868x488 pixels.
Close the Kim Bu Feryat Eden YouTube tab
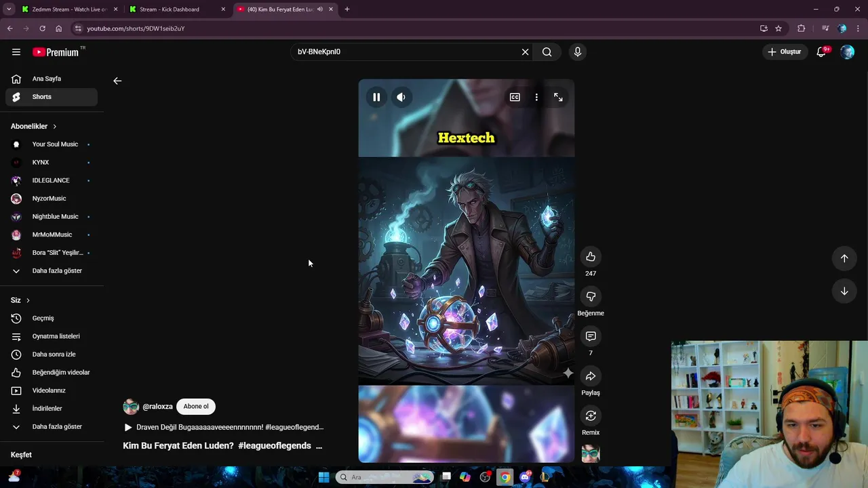pyautogui.click(x=331, y=9)
